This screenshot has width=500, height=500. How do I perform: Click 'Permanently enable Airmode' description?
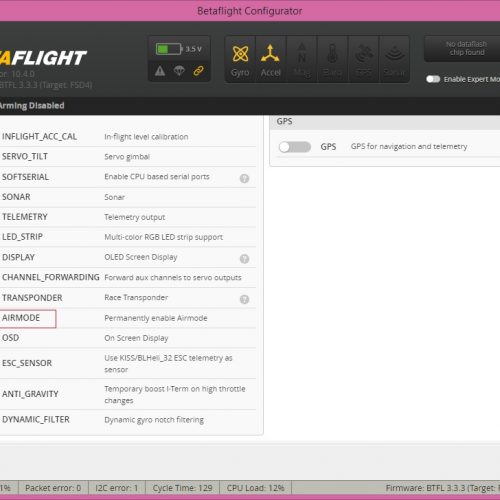[156, 318]
